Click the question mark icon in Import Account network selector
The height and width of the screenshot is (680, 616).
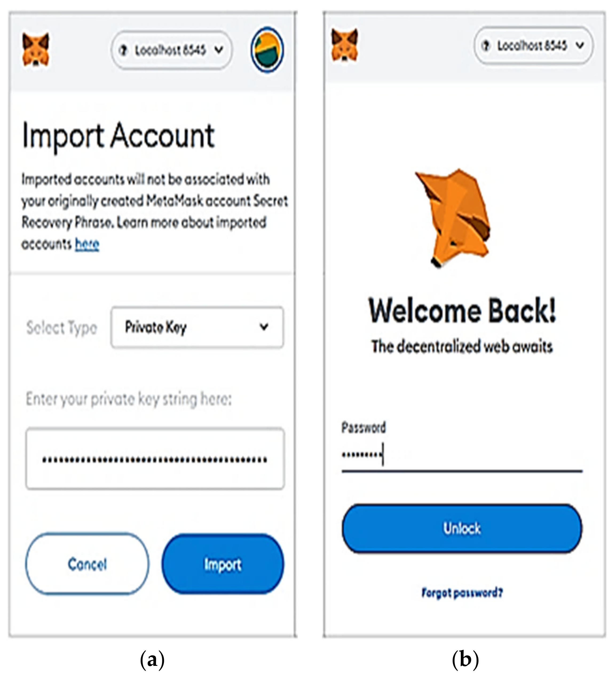click(x=124, y=50)
